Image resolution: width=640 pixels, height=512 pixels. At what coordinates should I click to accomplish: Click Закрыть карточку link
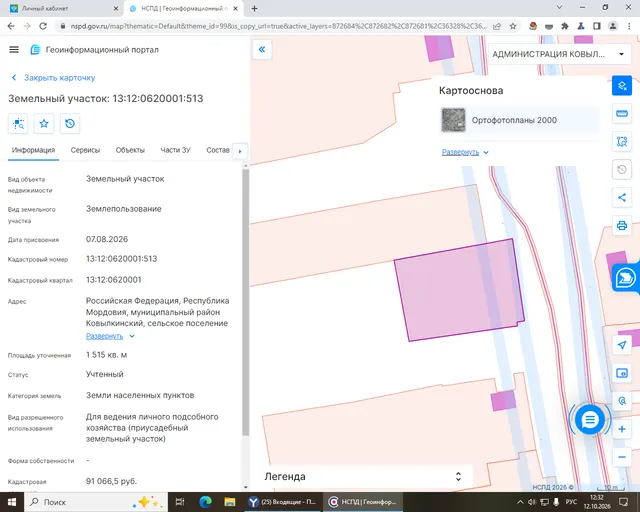pyautogui.click(x=54, y=78)
